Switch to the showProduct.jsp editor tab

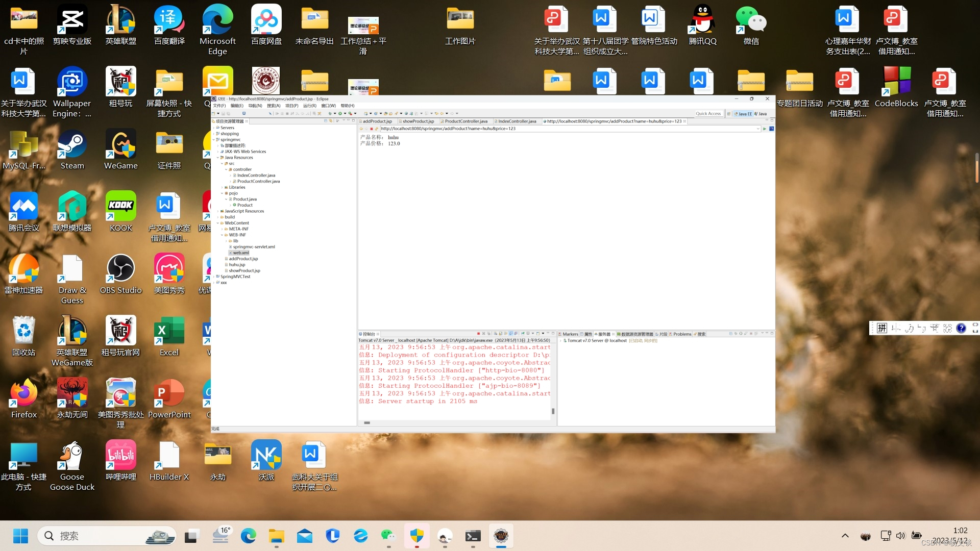[x=418, y=121]
